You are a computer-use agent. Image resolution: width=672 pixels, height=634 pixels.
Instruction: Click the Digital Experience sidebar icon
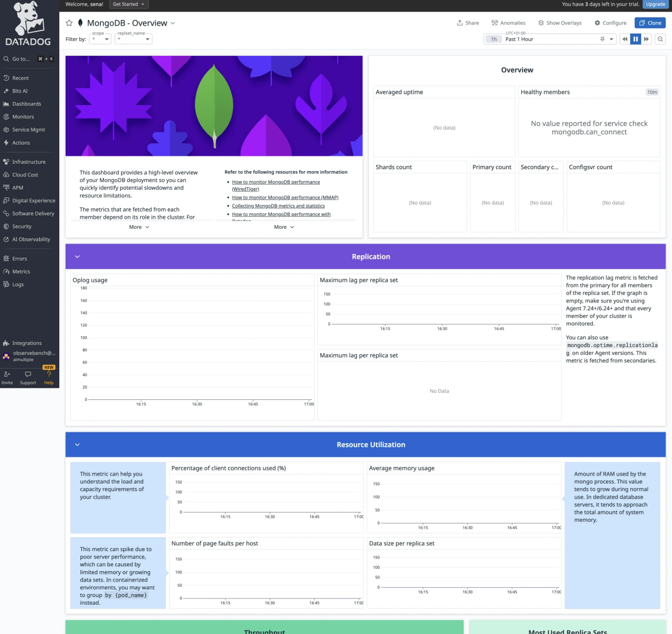(6, 201)
